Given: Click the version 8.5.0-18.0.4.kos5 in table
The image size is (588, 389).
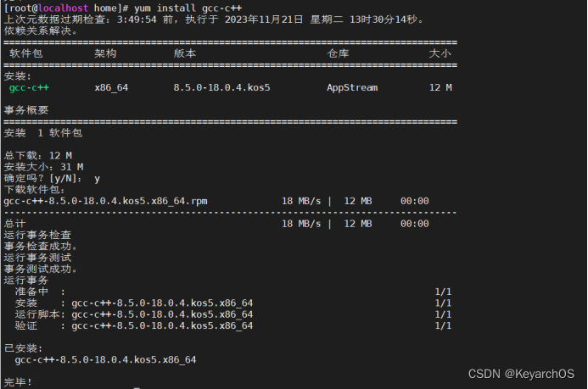Looking at the screenshot, I should tap(221, 87).
